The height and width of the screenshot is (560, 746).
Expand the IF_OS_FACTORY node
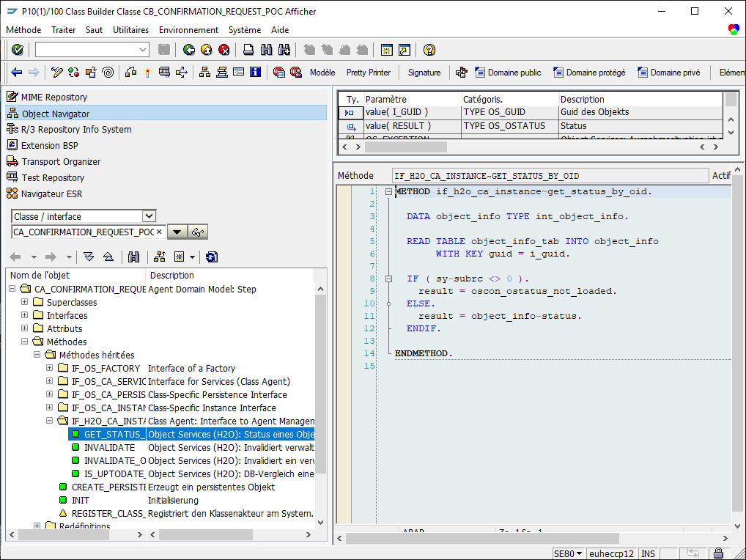click(50, 368)
